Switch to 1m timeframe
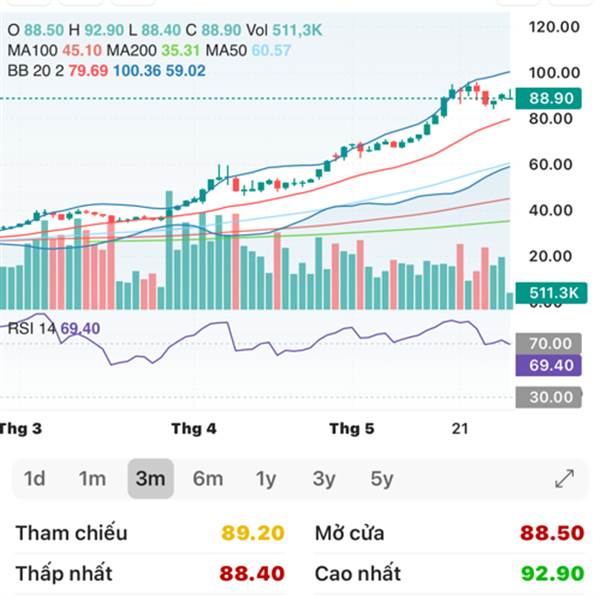The image size is (600, 600). (92, 479)
